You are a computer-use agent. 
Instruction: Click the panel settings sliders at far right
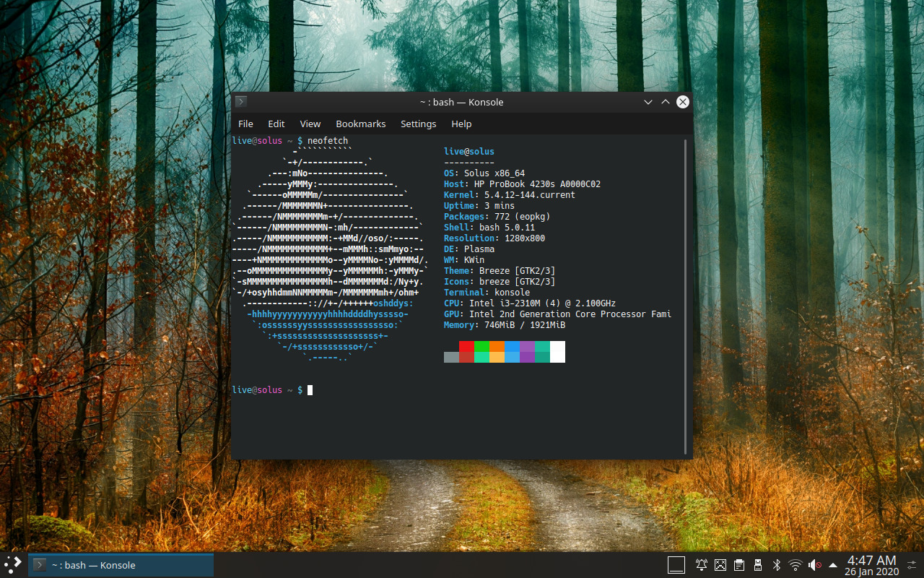point(912,564)
